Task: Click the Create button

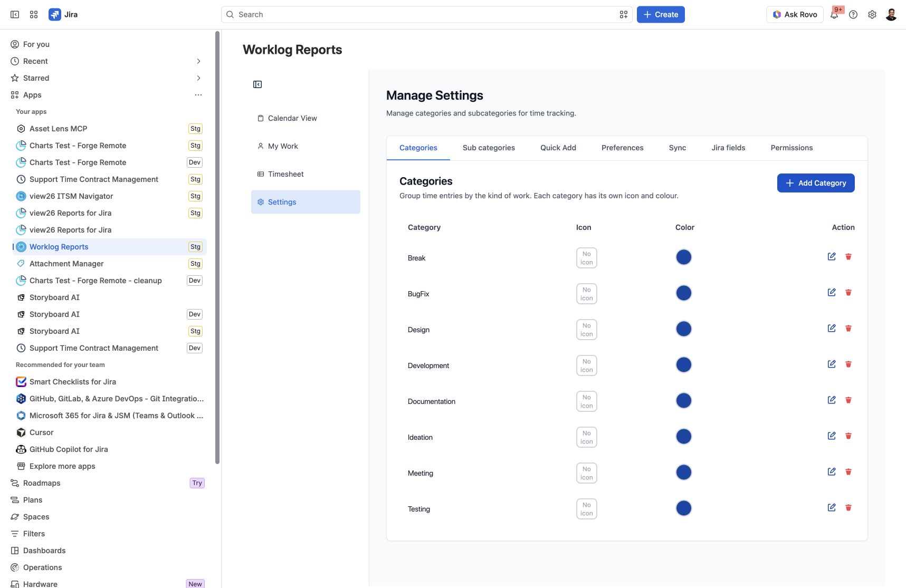Action: coord(661,15)
